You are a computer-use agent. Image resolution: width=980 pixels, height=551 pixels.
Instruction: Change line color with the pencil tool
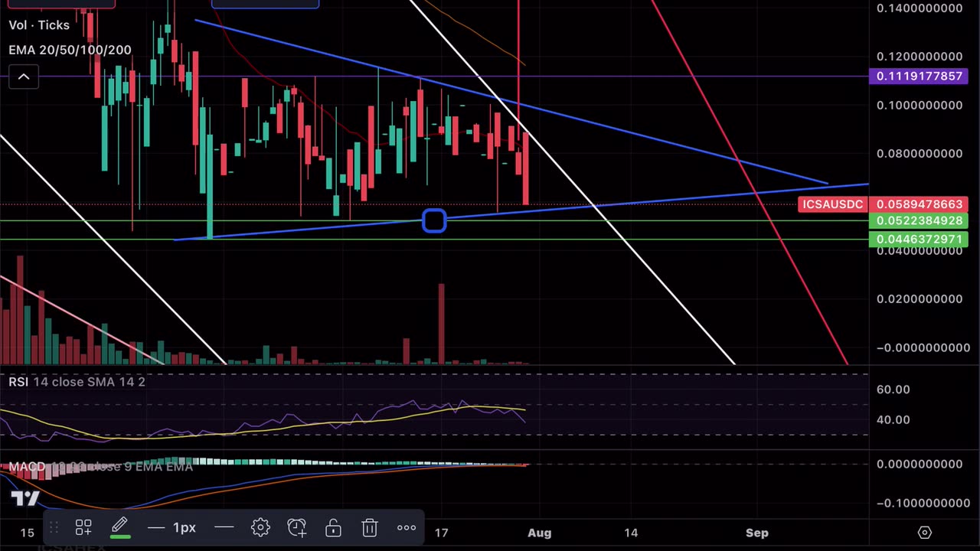pos(119,527)
